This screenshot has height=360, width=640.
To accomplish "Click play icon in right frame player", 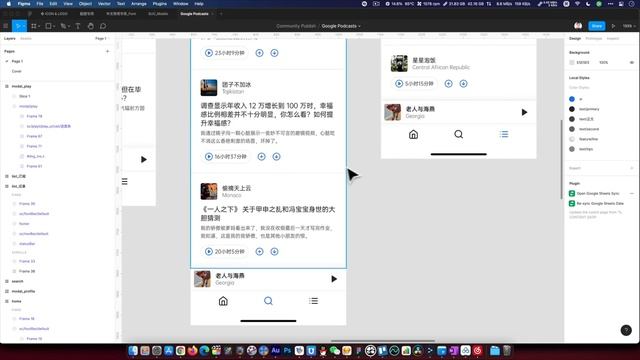I will point(524,112).
